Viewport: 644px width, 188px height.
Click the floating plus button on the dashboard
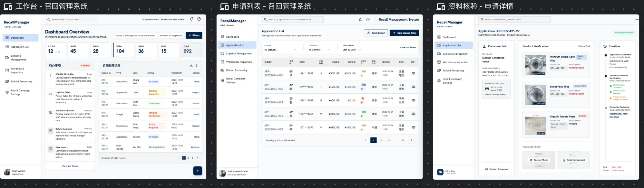click(198, 171)
